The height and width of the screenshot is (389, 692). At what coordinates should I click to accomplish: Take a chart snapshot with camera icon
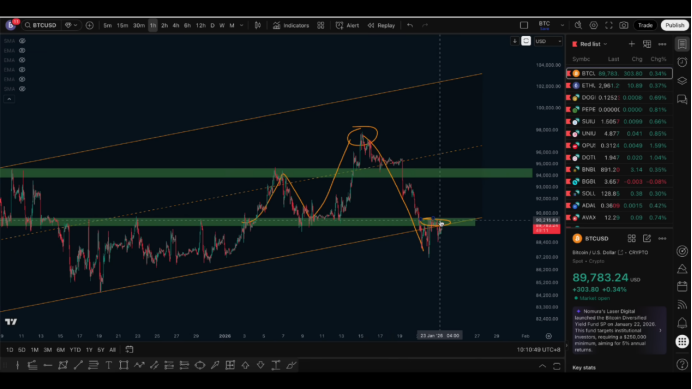pos(624,26)
